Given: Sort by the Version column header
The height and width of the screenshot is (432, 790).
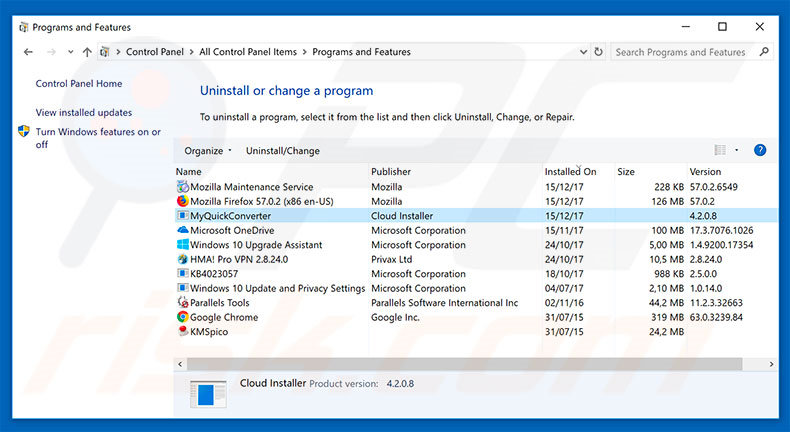Looking at the screenshot, I should click(705, 172).
